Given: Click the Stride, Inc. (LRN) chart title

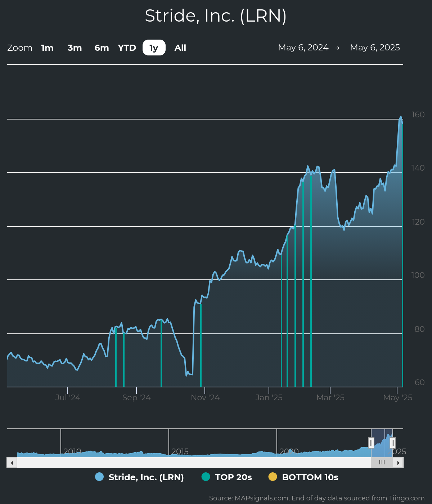Looking at the screenshot, I should pos(216,16).
